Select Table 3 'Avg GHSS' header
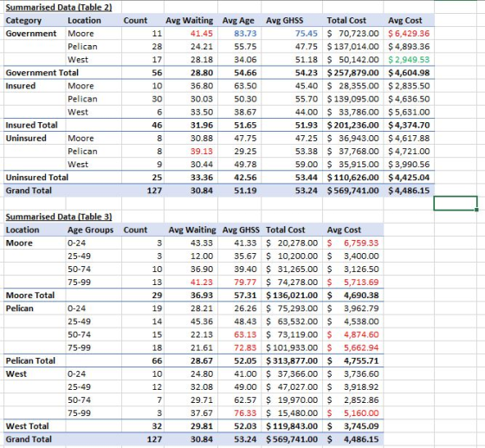Screen dimensions: 485x448 (241, 230)
